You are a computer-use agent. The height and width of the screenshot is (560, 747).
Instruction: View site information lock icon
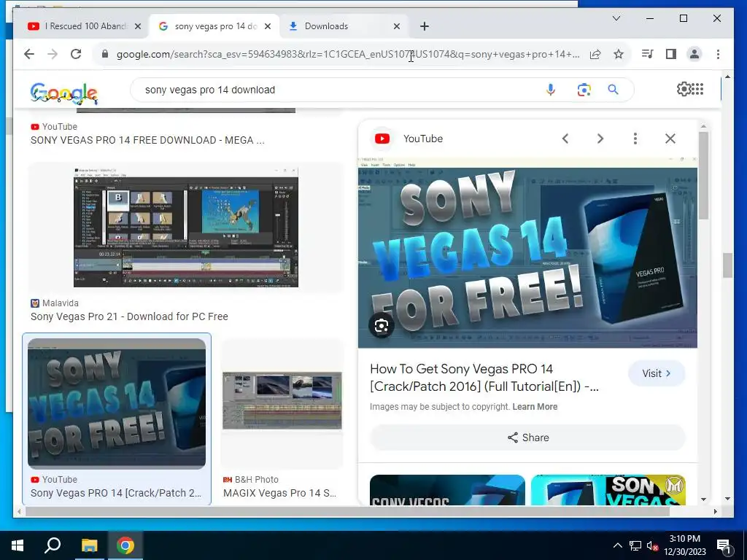105,54
